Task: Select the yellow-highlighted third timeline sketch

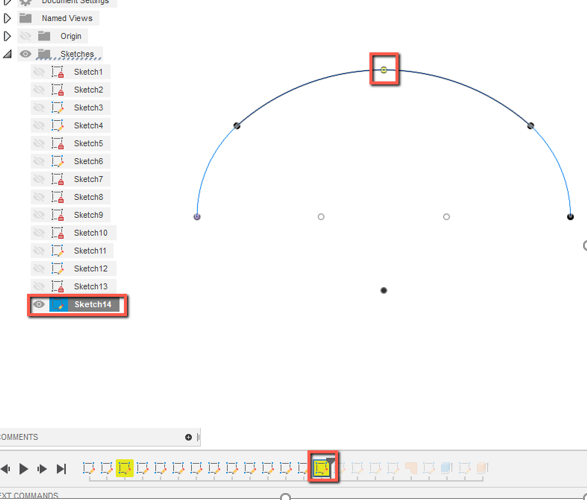Action: (125, 468)
